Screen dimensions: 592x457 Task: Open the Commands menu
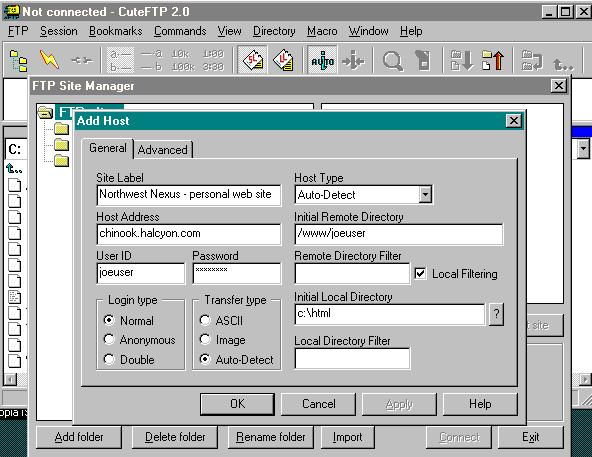click(180, 31)
